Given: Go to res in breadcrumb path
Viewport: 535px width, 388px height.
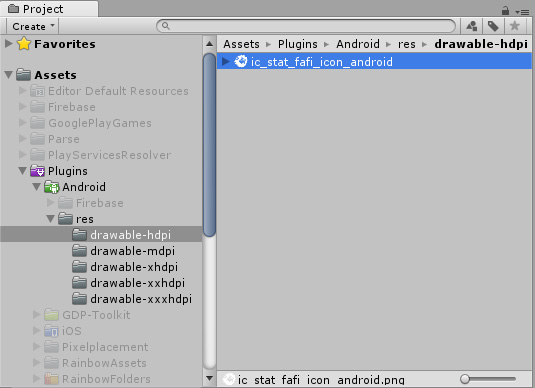Looking at the screenshot, I should (407, 44).
